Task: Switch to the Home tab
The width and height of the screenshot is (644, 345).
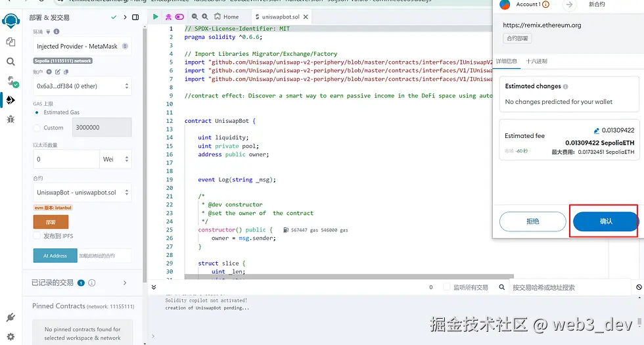Action: (226, 17)
